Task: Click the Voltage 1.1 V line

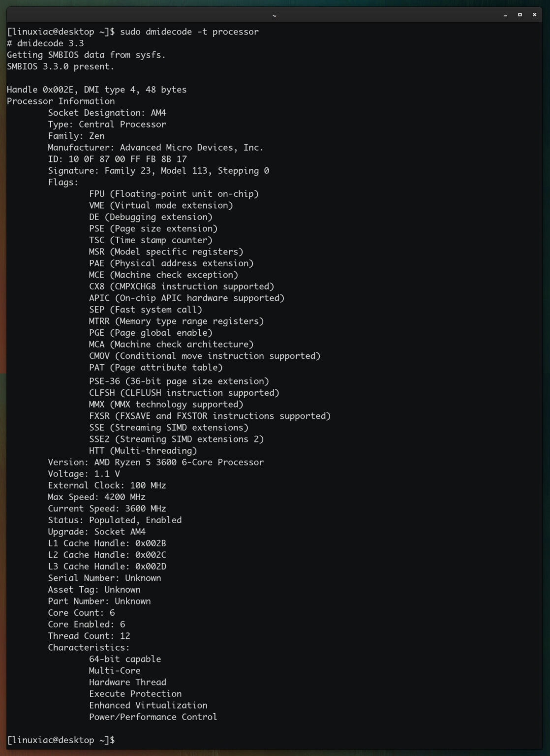Action: point(84,474)
